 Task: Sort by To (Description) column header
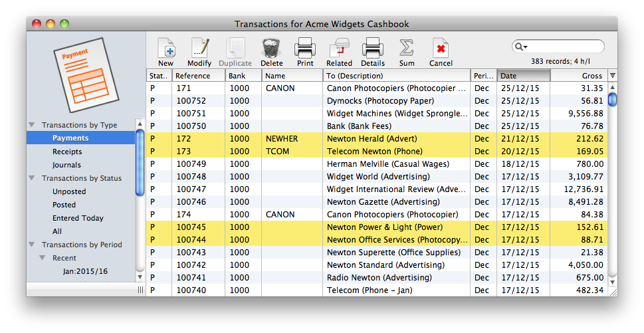[396, 76]
